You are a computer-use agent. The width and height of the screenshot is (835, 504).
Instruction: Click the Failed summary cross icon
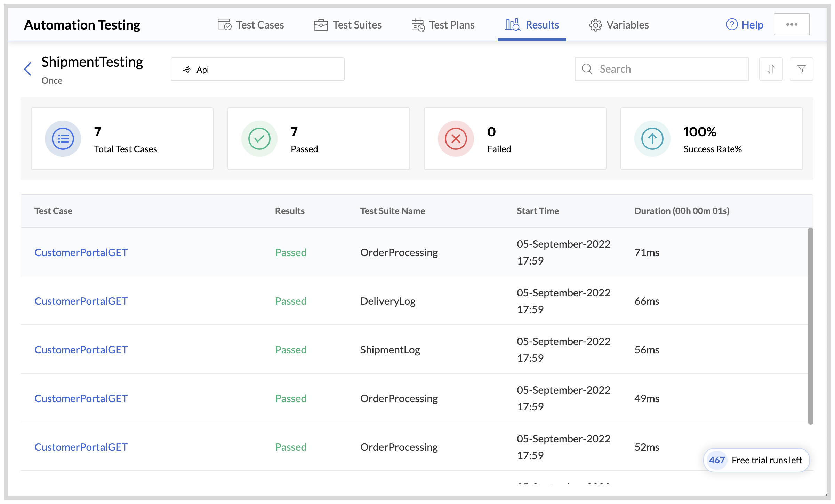click(x=456, y=138)
